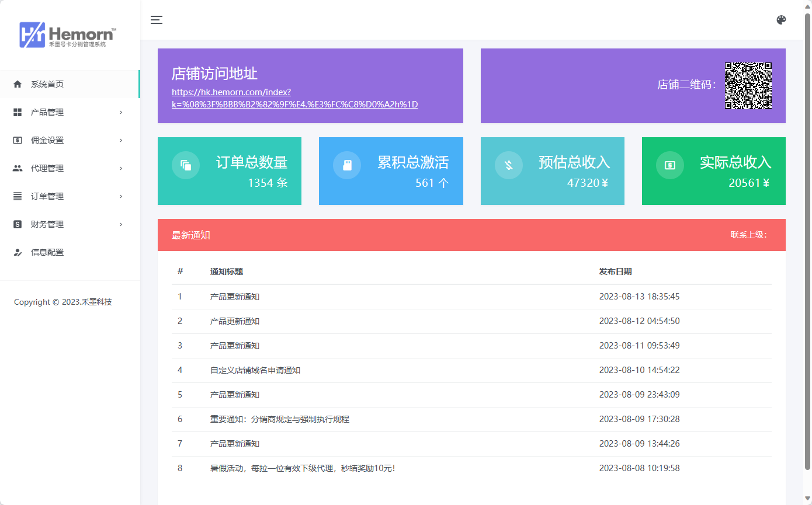
Task: Click date 2023-08-08 10:19:58
Action: point(639,468)
